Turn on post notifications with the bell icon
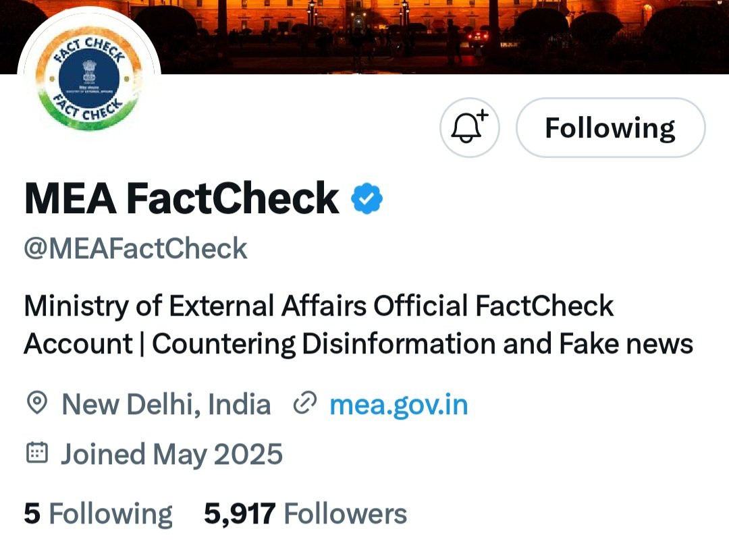The image size is (729, 560). (469, 128)
